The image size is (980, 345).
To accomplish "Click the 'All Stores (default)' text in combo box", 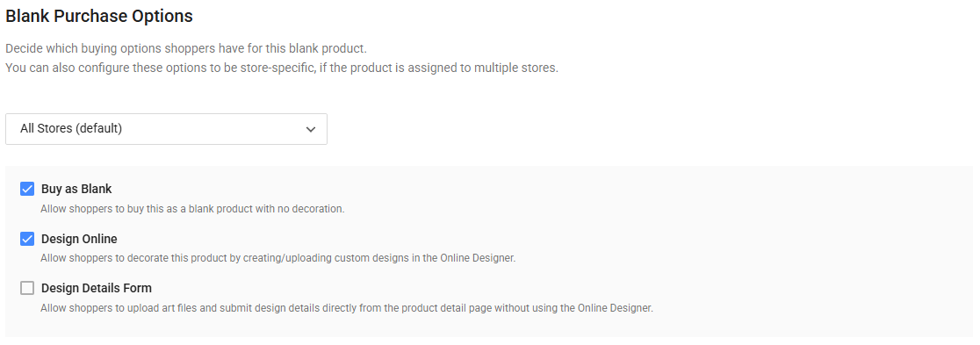I will [x=71, y=129].
